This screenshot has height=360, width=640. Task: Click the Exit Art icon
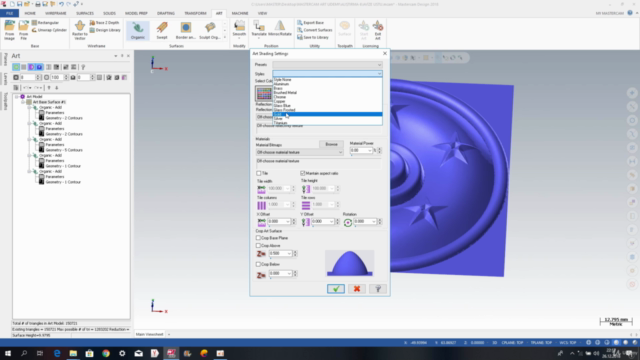(378, 30)
